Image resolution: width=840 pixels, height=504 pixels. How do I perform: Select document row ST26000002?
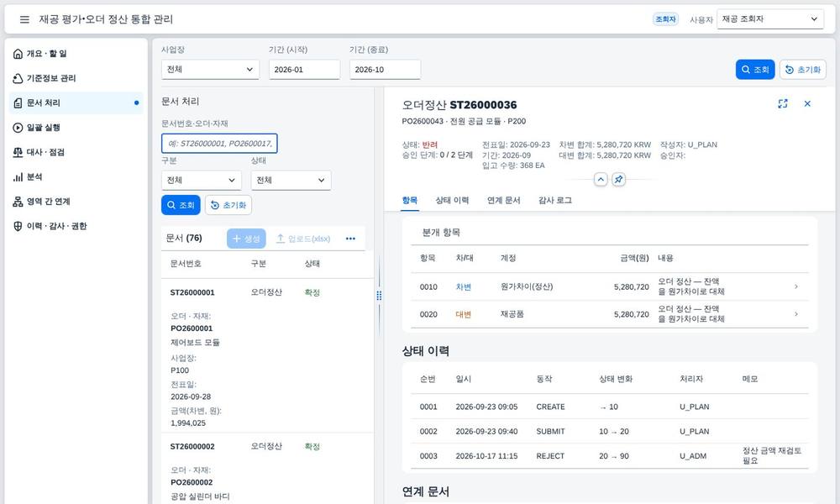pos(267,469)
